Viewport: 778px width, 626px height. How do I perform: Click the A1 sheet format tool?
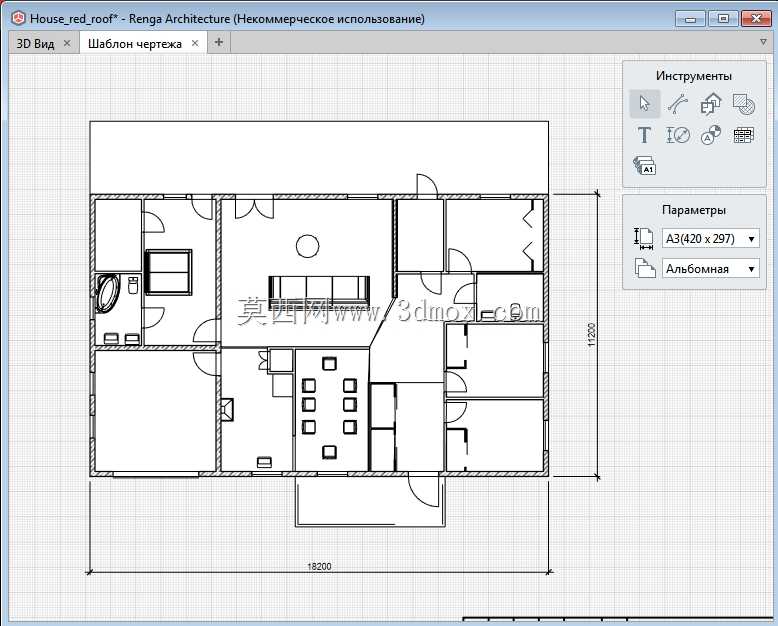tap(645, 166)
